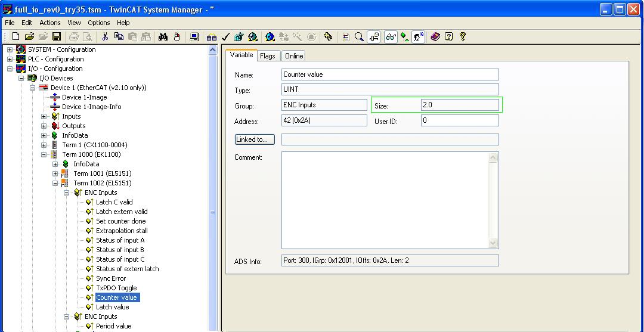Click the Copy toolbar icon
This screenshot has height=332, width=644.
[119, 36]
